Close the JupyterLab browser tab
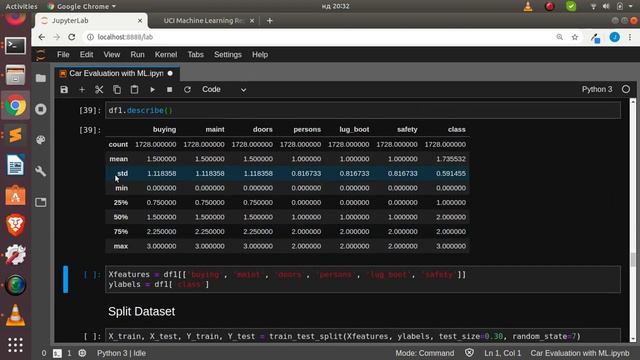This screenshot has width=640, height=360. click(x=140, y=20)
